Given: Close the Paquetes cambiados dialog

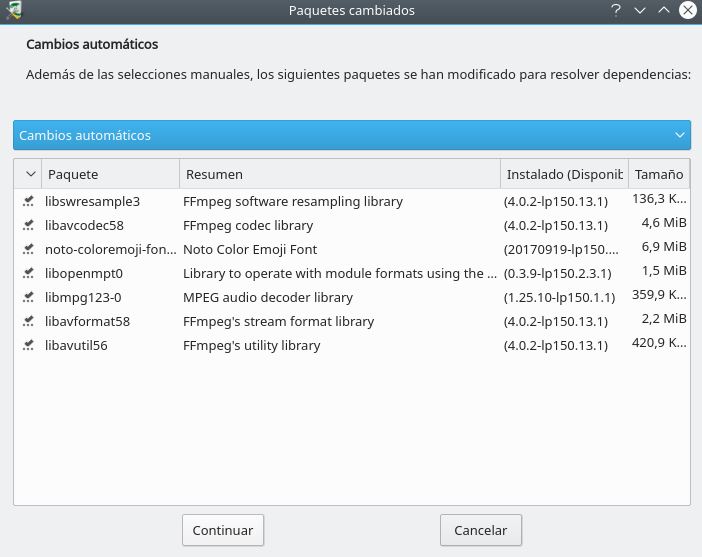Looking at the screenshot, I should (688, 10).
